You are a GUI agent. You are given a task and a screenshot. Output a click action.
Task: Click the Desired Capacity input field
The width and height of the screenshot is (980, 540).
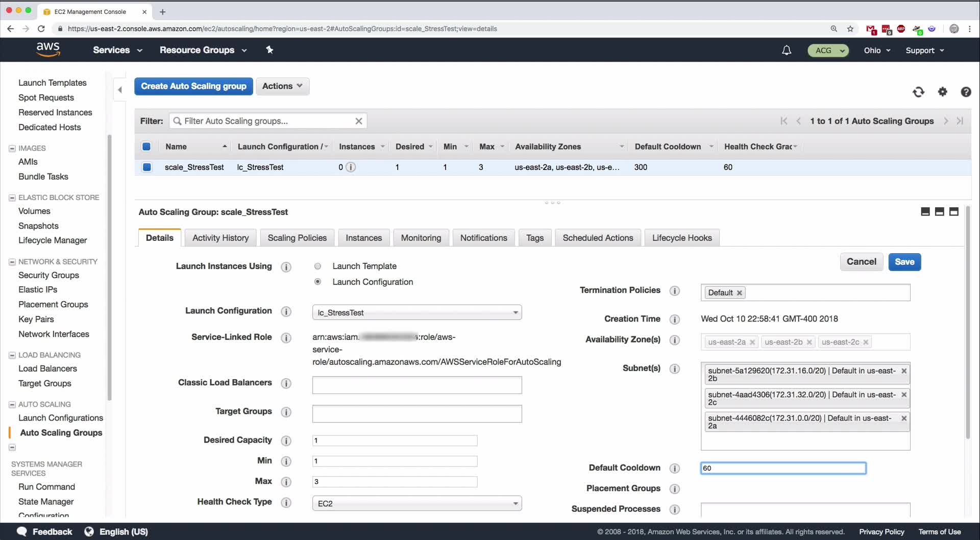395,440
